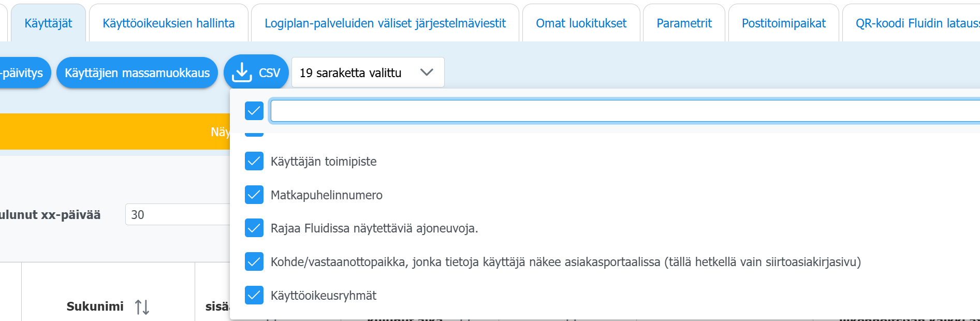
Task: Uncheck the Kohde/vastaanottopaikka column option
Action: pyautogui.click(x=254, y=262)
